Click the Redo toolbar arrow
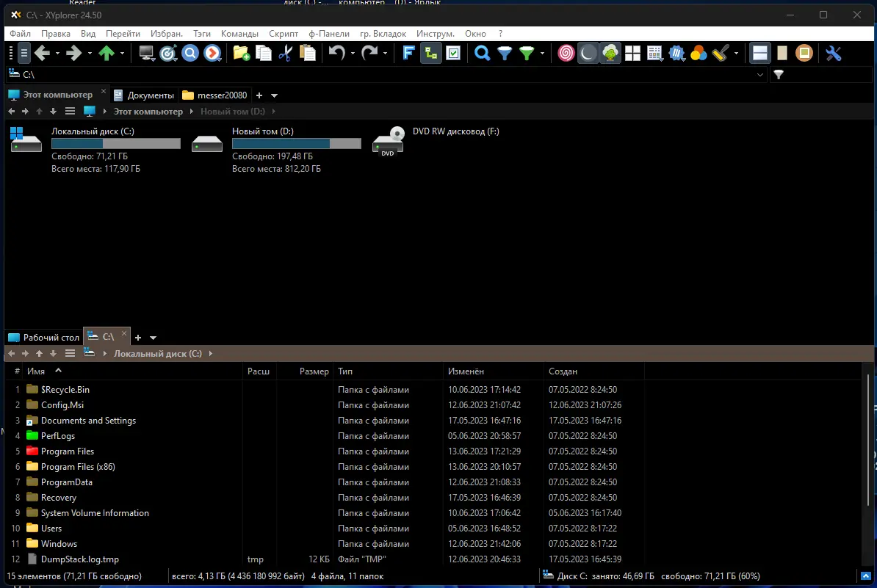The width and height of the screenshot is (877, 588). (369, 54)
